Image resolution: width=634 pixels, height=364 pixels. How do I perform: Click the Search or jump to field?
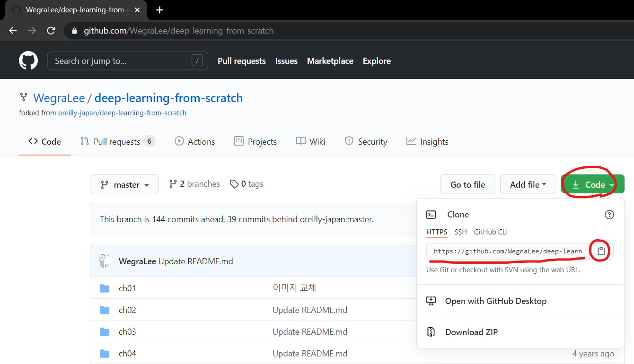coord(128,61)
